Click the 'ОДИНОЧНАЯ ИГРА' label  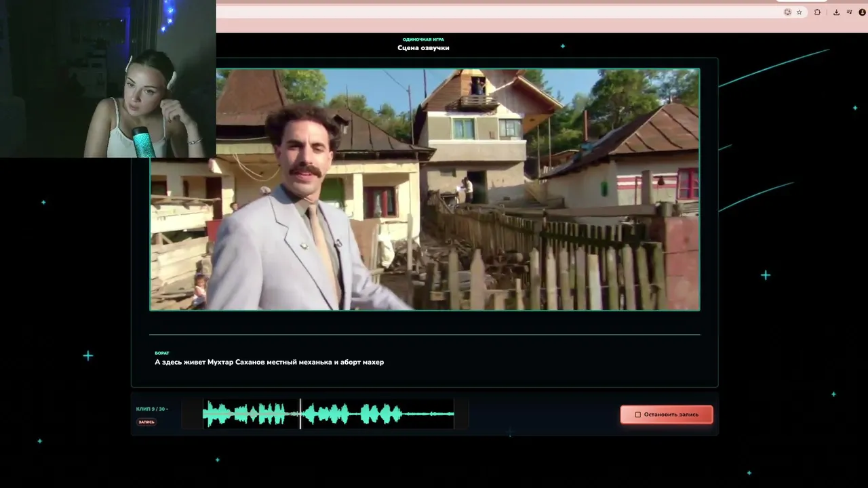click(423, 39)
